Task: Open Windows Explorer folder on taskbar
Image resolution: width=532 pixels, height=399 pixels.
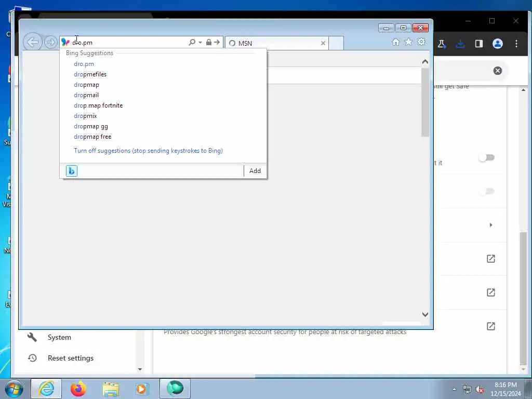Action: [x=111, y=389]
